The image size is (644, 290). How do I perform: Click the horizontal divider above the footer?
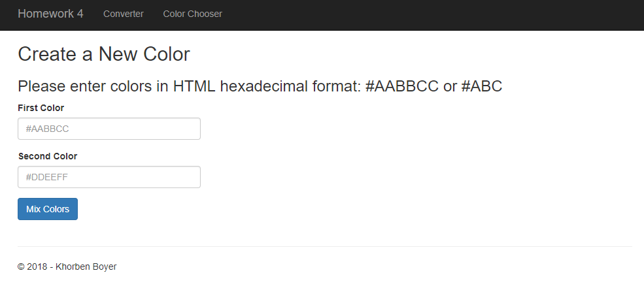324,246
